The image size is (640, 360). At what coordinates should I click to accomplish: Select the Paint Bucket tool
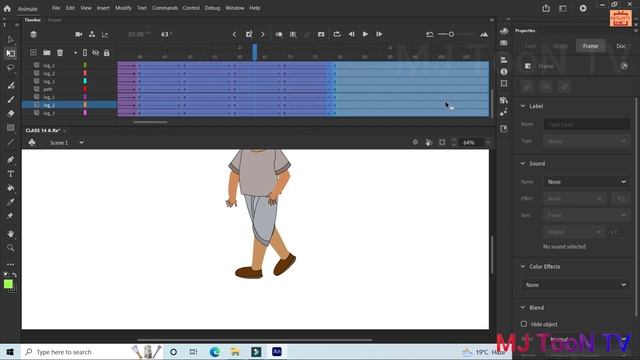[x=11, y=188]
